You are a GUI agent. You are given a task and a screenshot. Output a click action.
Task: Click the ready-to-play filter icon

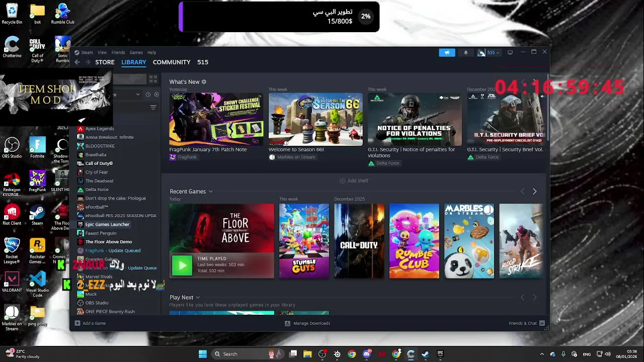[x=156, y=95]
